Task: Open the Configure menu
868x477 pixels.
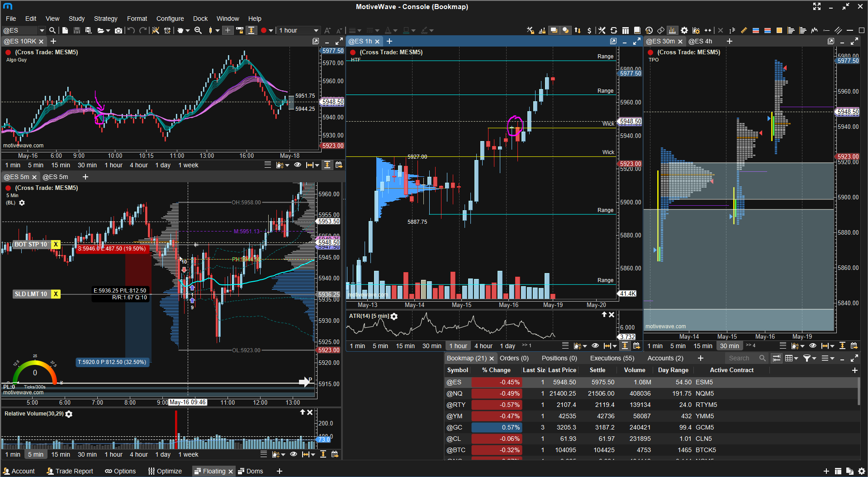Action: [170, 19]
